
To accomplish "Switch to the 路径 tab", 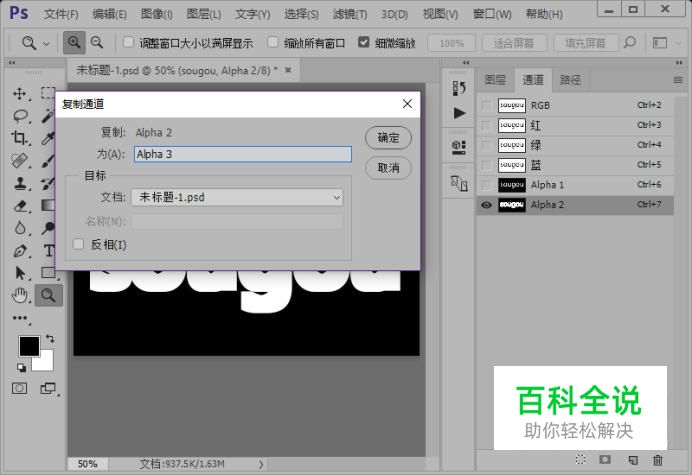I will coord(570,80).
